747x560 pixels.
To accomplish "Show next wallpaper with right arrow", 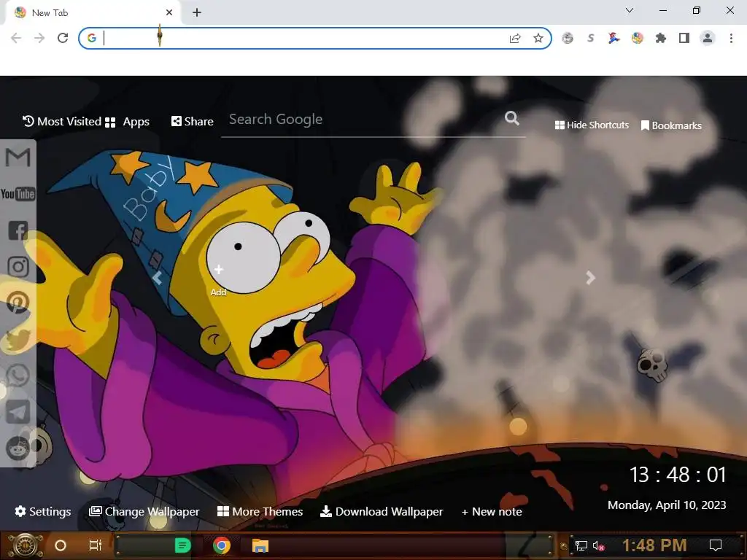I will [x=590, y=278].
